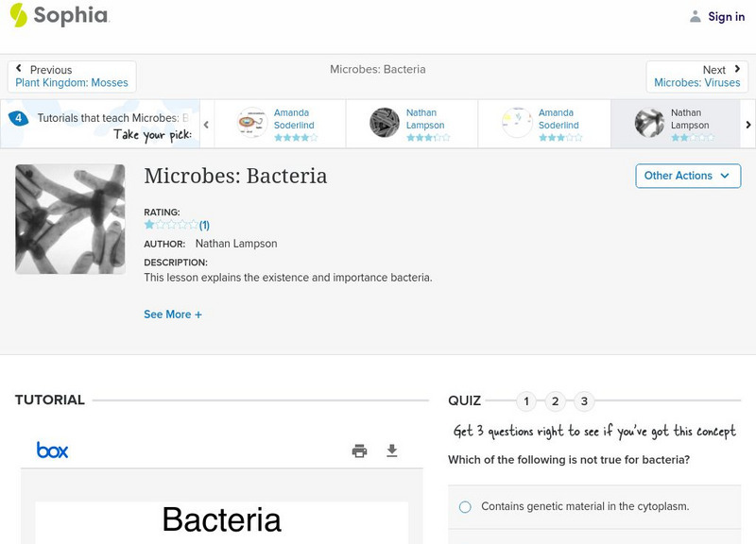Expand description with See More
The image size is (756, 544).
tap(173, 314)
